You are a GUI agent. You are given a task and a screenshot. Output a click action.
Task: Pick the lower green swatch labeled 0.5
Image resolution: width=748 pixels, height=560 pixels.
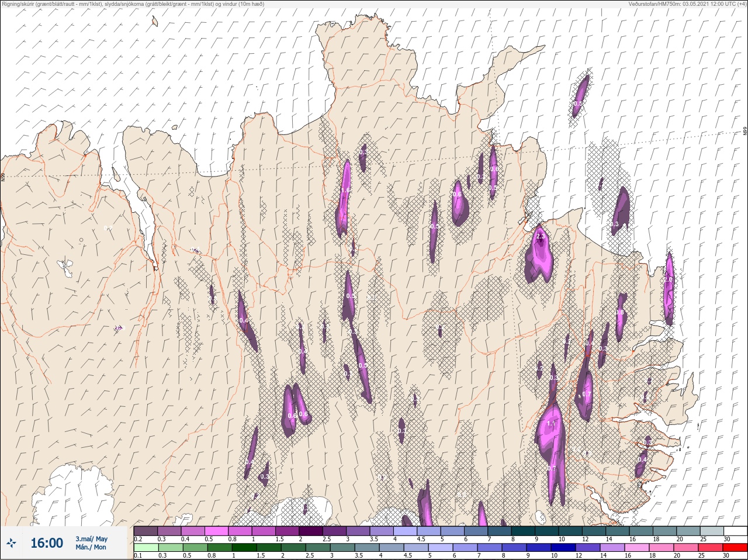(x=195, y=548)
